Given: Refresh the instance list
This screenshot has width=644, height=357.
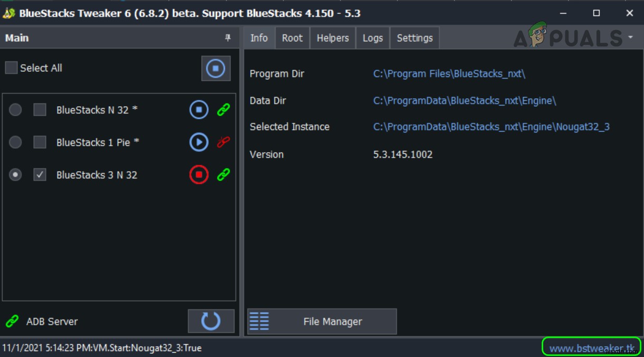Looking at the screenshot, I should pos(211,321).
